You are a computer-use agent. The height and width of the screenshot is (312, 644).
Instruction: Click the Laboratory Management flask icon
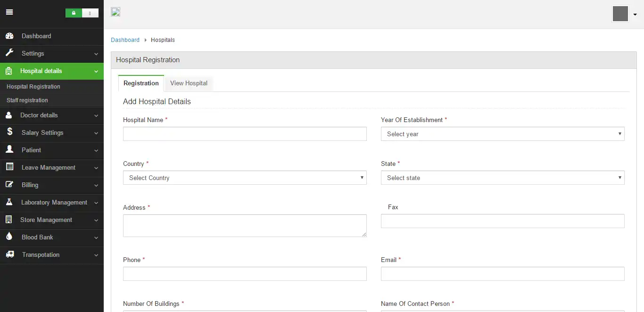(9, 202)
